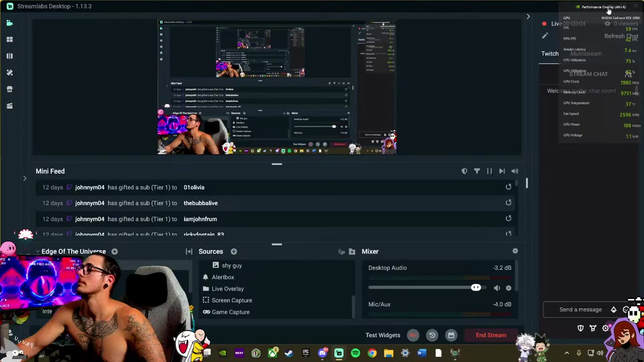The image size is (644, 362).
Task: Click the shield icon below chat input
Action: coord(581,328)
